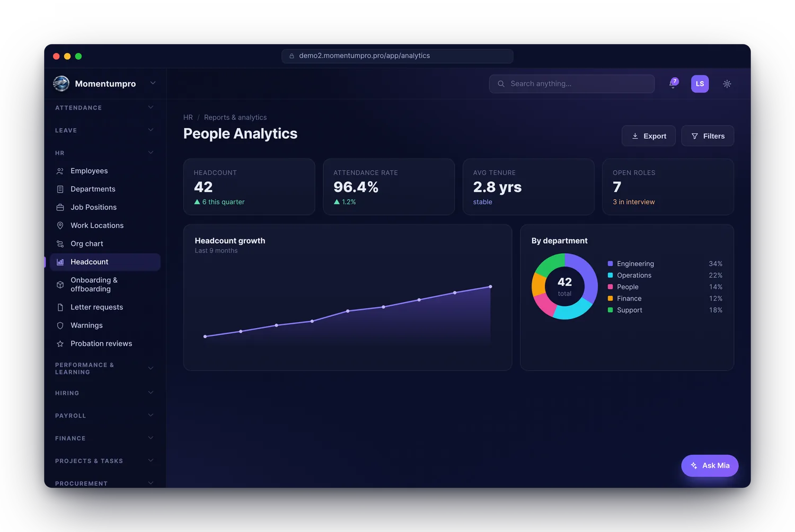Click the HR breadcrumb link
Viewport: 795px width, 532px height.
(188, 118)
